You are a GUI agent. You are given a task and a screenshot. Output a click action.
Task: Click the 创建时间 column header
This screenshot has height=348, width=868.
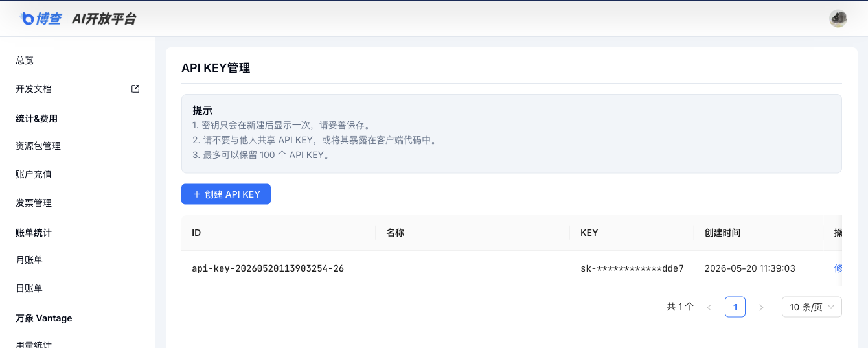click(x=722, y=233)
